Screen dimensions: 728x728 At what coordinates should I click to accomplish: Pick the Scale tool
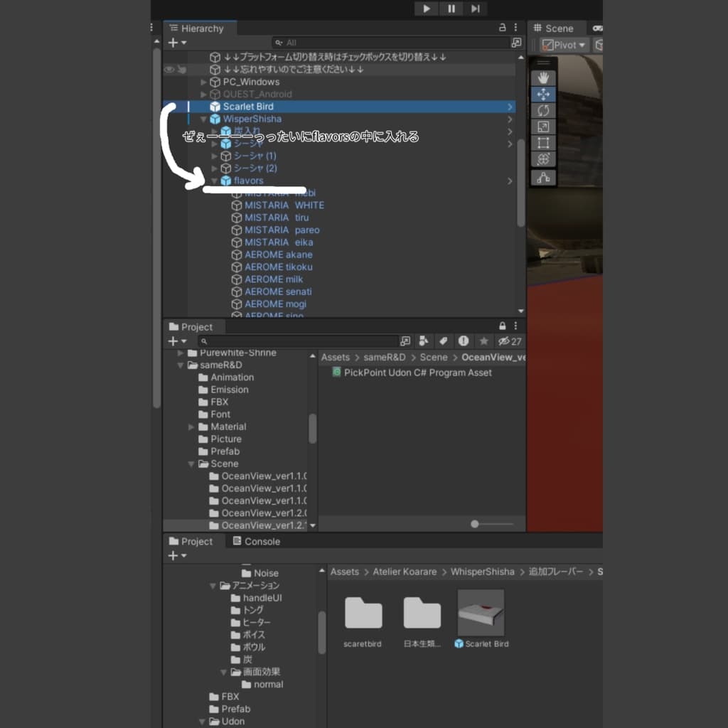544,127
